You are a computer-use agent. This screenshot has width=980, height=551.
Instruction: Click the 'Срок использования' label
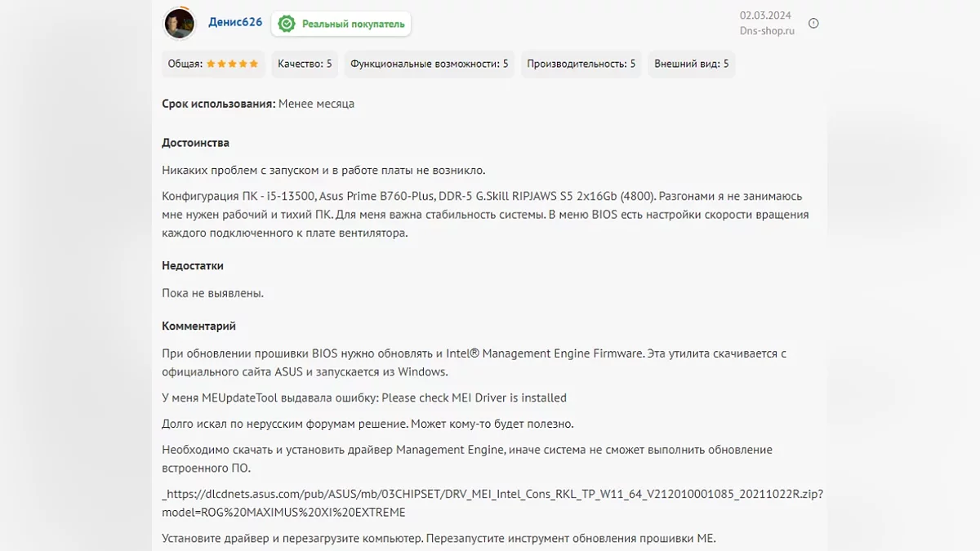tap(218, 104)
